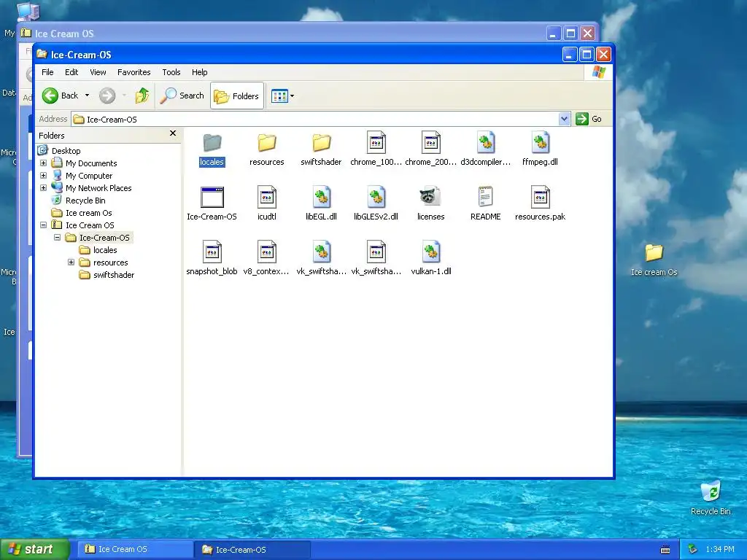Expand My Documents in folder tree

[43, 163]
